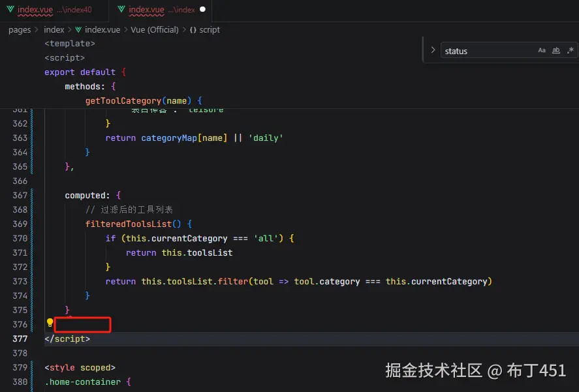The height and width of the screenshot is (392, 579).
Task: Click the quick fix lightbulb on line 376
Action: point(50,324)
